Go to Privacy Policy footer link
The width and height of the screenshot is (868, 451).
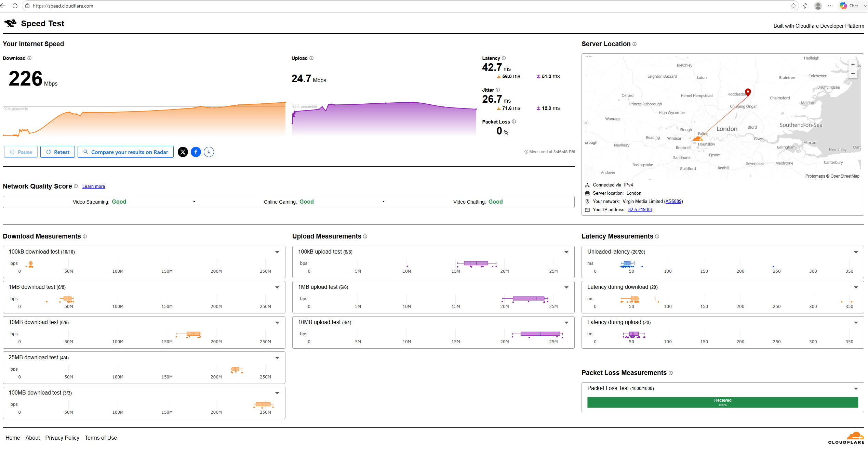pos(62,438)
